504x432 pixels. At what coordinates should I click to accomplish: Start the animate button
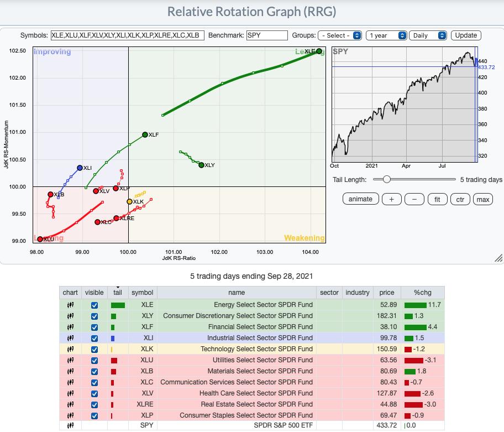tap(360, 199)
